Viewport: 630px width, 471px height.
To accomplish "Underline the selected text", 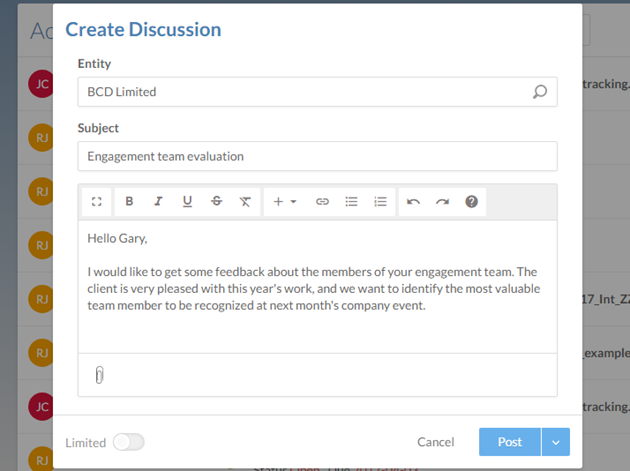I will tap(187, 201).
